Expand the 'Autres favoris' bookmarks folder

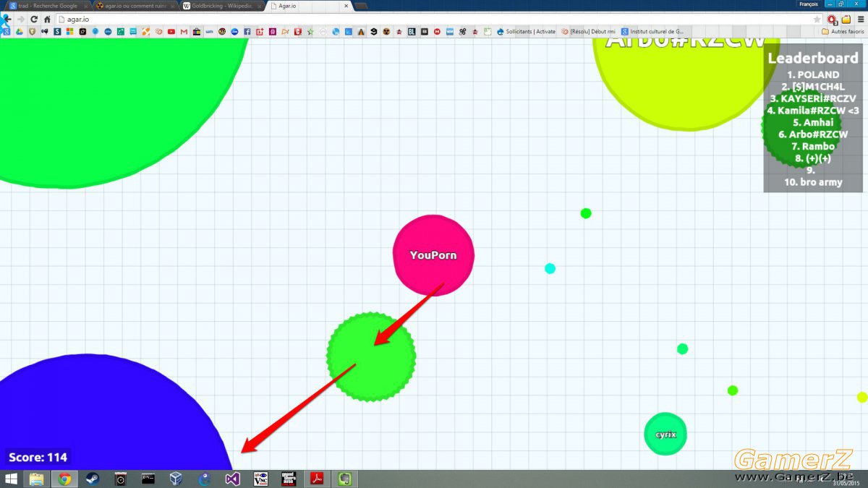[843, 32]
